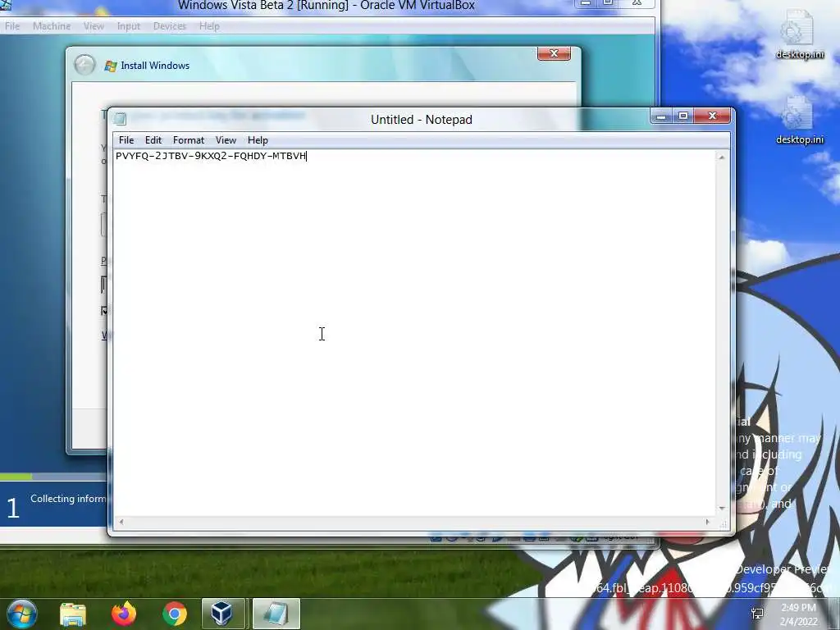840x630 pixels.
Task: Open VirtualBox Input menu
Action: click(x=129, y=25)
